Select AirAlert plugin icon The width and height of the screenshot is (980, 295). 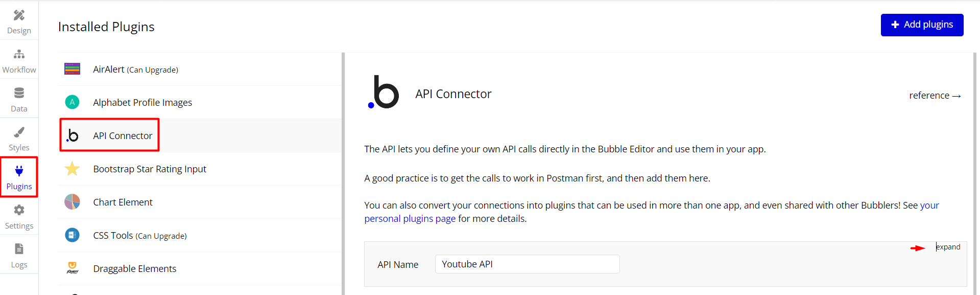pyautogui.click(x=72, y=69)
